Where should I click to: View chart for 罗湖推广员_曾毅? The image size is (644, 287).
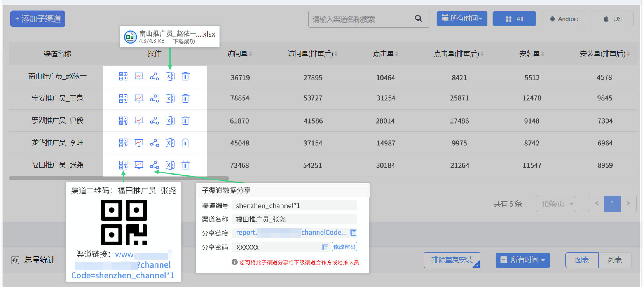(139, 121)
